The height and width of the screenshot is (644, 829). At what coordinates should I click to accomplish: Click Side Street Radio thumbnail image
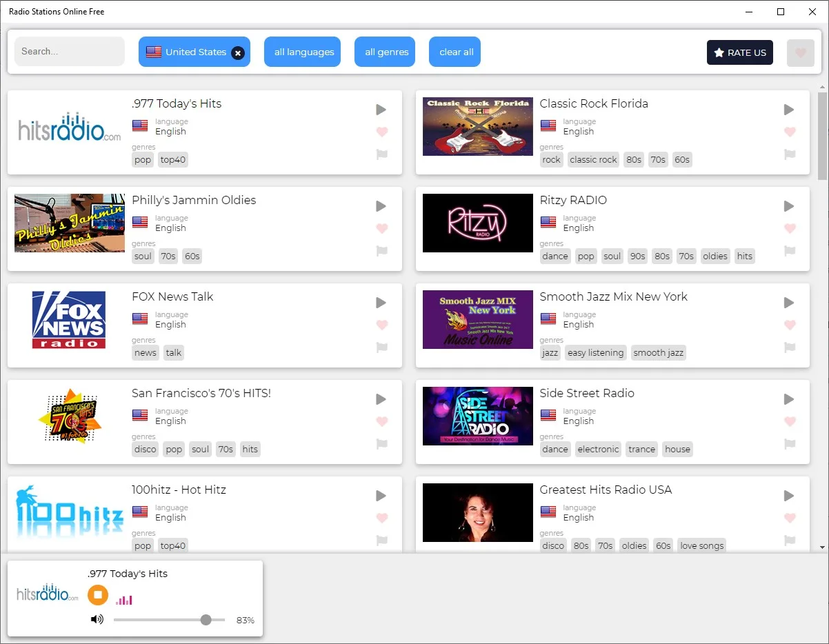pos(478,416)
